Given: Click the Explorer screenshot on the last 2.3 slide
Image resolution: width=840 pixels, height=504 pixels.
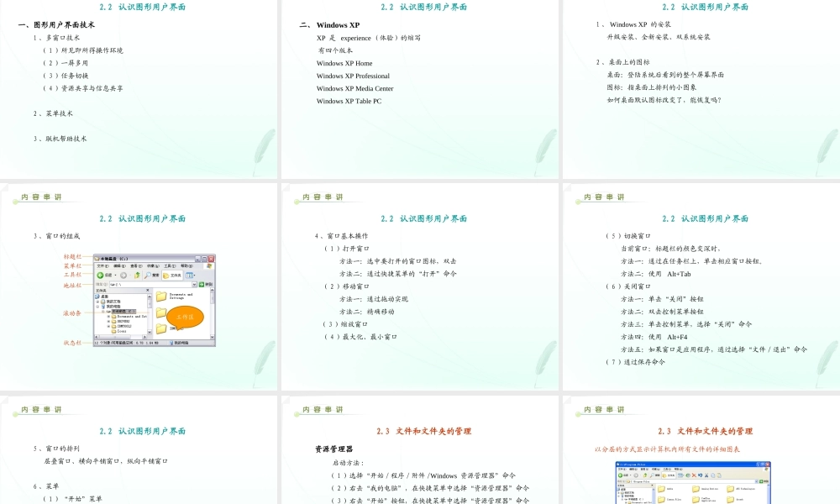Looking at the screenshot, I should point(693,482).
